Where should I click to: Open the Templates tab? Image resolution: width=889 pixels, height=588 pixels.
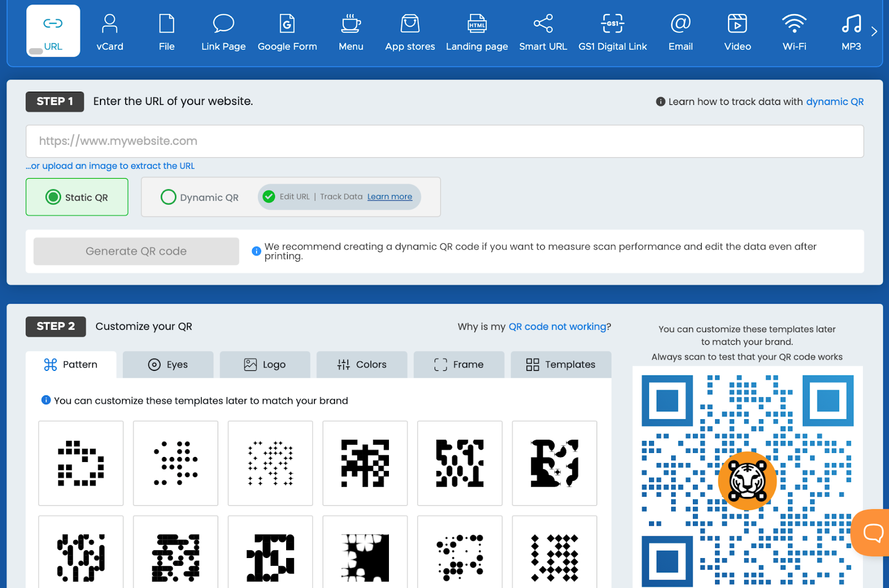point(561,365)
